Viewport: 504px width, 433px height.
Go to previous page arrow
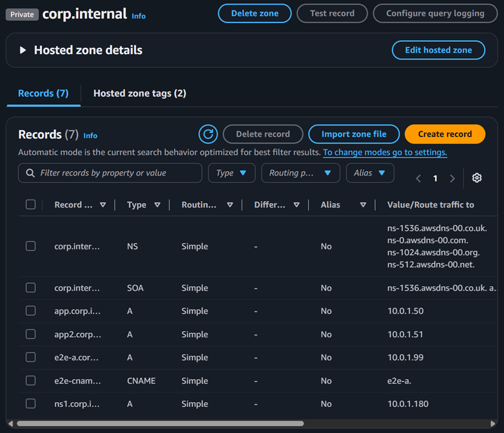418,178
